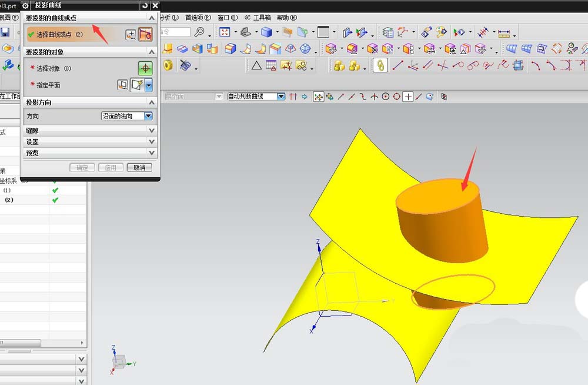
Task: Click the 应用 button
Action: click(111, 168)
